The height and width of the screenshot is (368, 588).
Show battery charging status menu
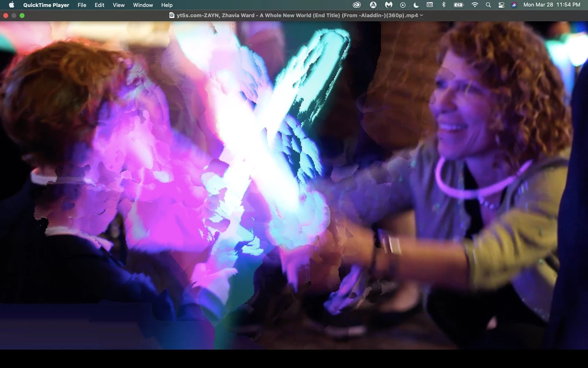(x=459, y=5)
